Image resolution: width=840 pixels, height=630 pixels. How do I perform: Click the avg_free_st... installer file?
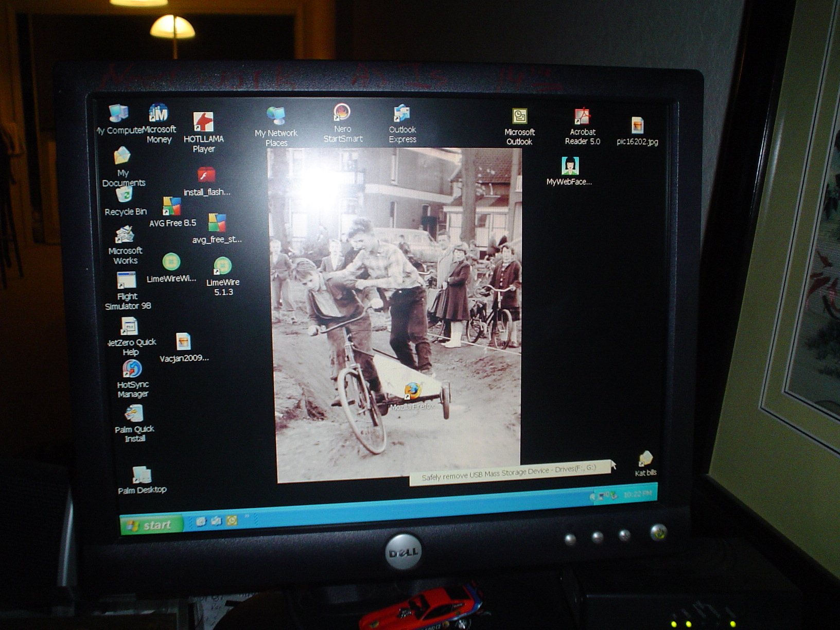(x=217, y=229)
